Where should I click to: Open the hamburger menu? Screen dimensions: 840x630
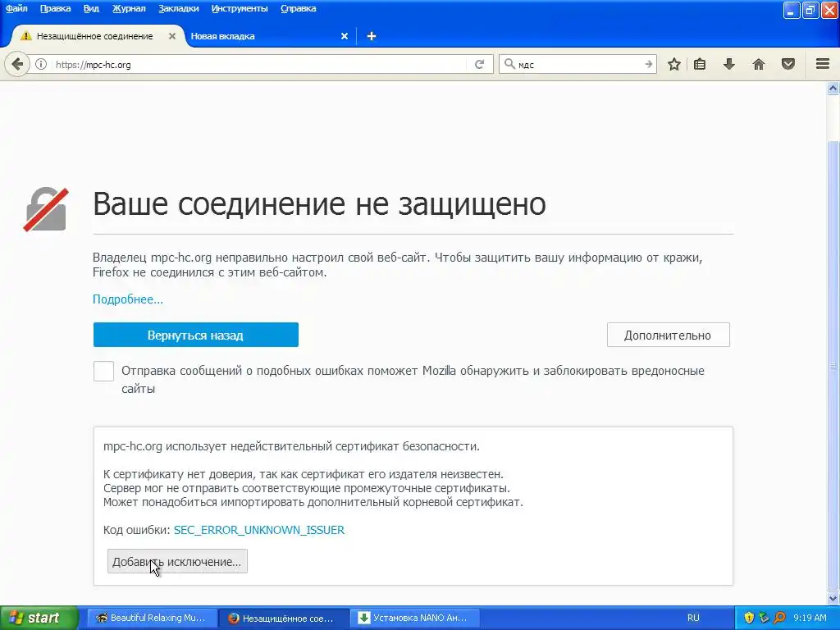823,64
